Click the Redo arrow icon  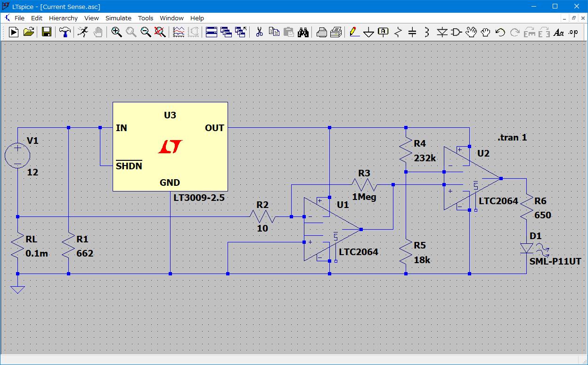click(x=514, y=32)
